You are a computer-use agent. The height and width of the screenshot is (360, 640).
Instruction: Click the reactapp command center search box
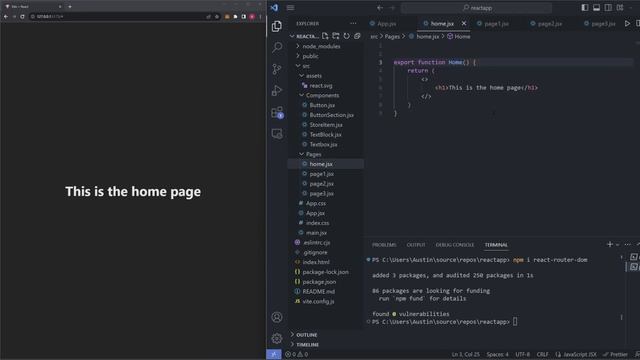[477, 7]
